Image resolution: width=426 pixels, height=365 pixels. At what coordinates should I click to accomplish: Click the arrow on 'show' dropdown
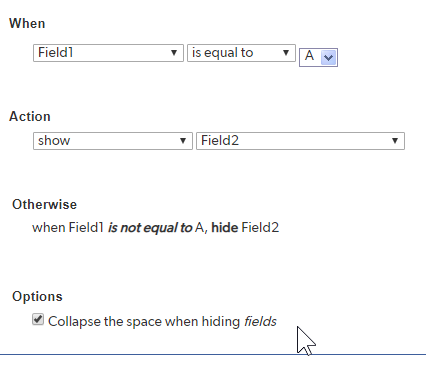coord(183,141)
